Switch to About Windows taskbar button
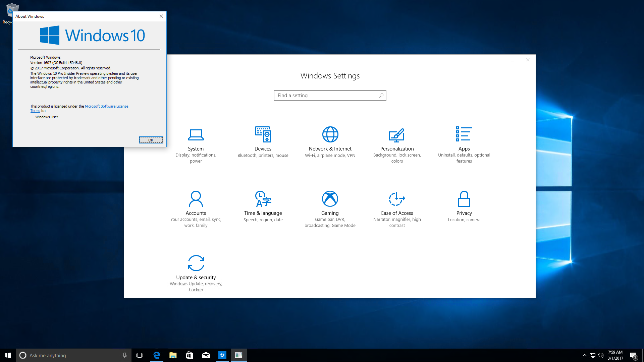The image size is (644, 362). 238,355
